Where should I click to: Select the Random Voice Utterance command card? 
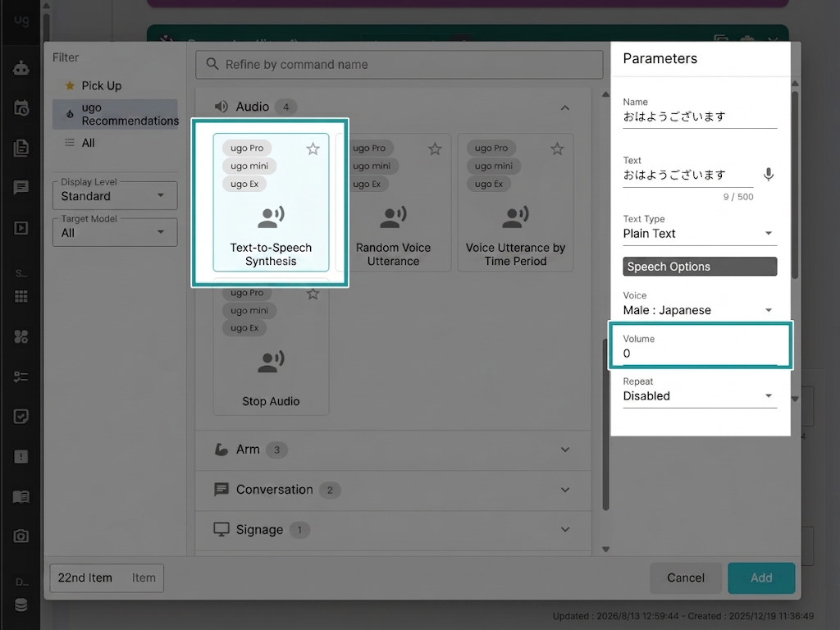pos(393,203)
